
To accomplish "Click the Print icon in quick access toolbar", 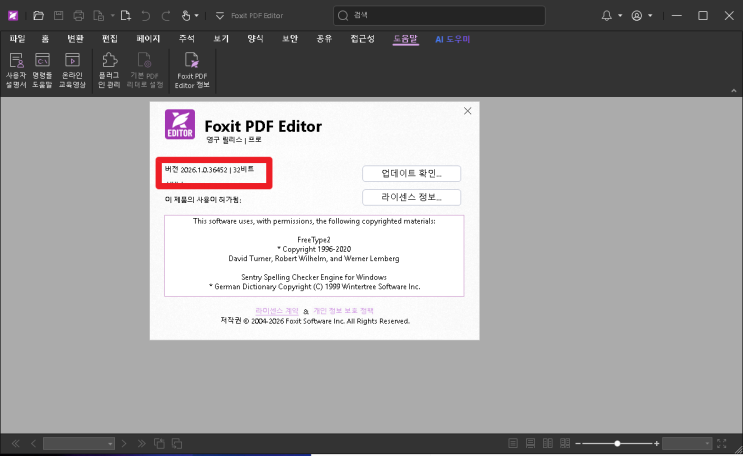I will (x=79, y=16).
